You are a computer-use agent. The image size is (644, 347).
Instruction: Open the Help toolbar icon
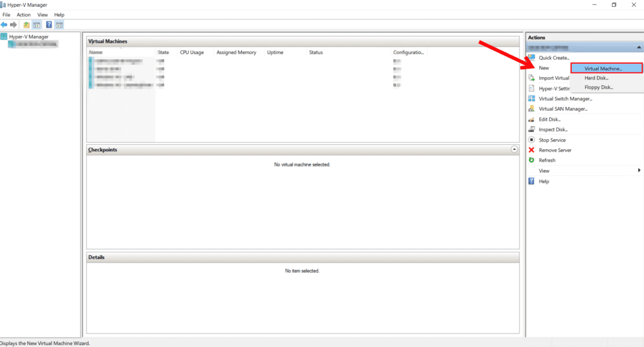[49, 25]
